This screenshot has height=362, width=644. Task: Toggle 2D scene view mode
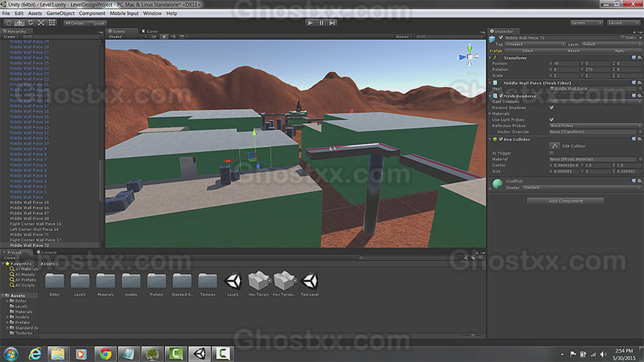[153, 37]
